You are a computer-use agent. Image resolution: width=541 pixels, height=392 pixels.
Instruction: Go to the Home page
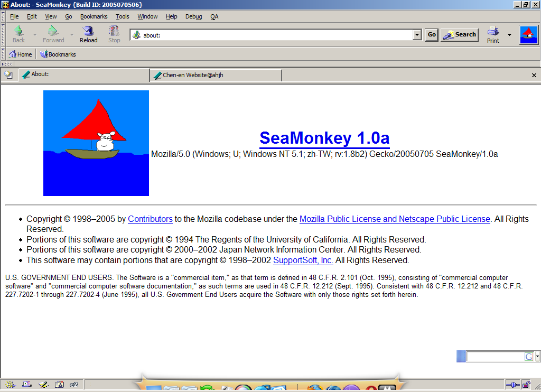[x=21, y=54]
